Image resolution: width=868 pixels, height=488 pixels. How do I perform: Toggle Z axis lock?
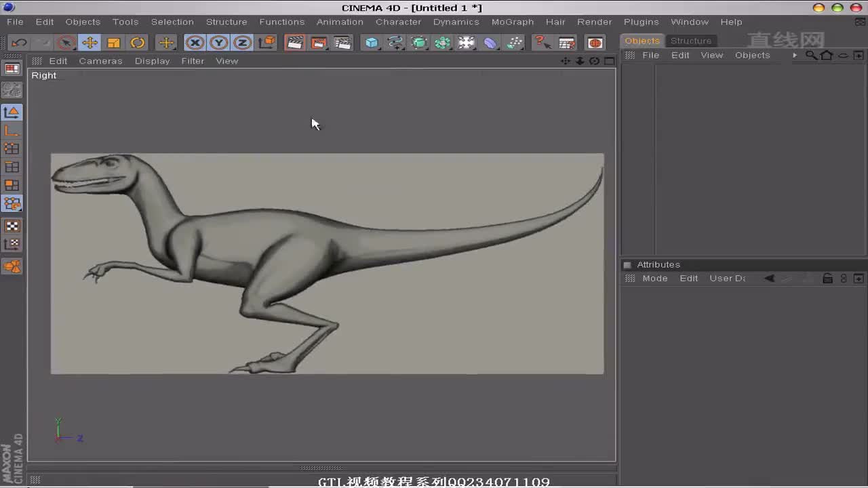[x=242, y=43]
